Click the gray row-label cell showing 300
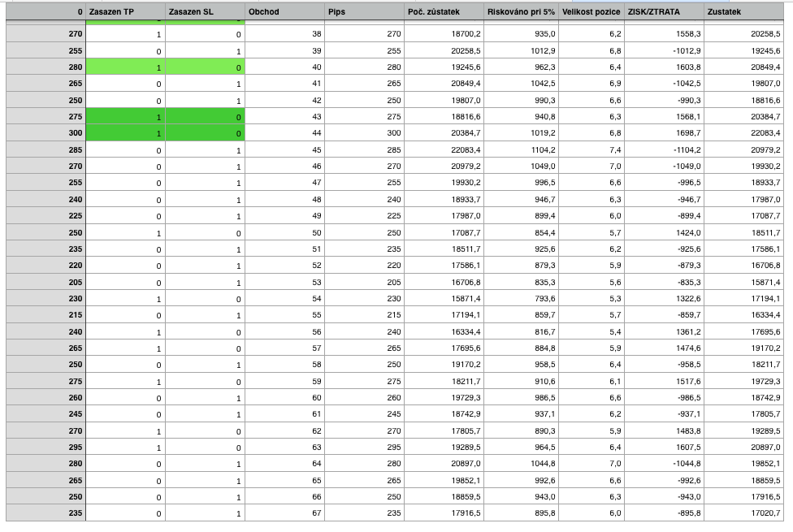This screenshot has height=532, width=793. point(45,133)
